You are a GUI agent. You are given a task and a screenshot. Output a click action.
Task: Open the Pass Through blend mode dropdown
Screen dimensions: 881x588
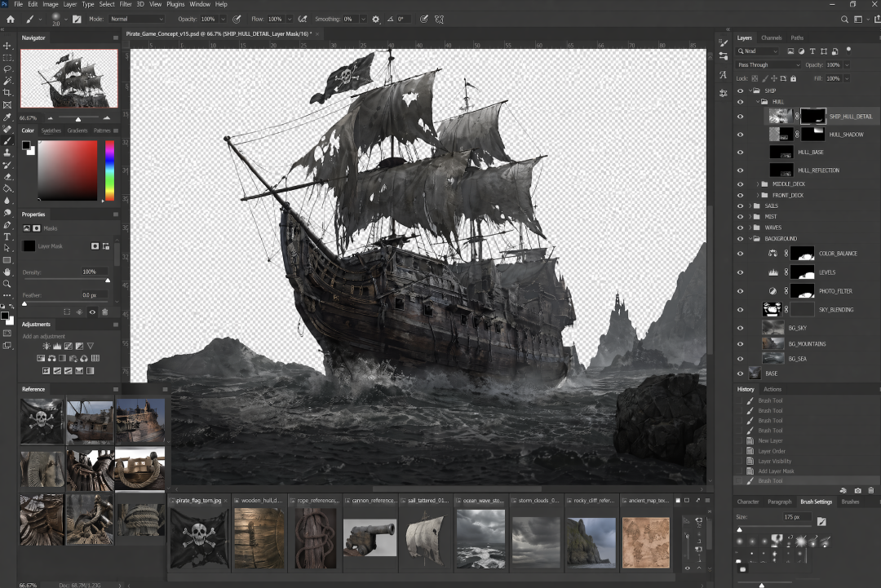(768, 65)
